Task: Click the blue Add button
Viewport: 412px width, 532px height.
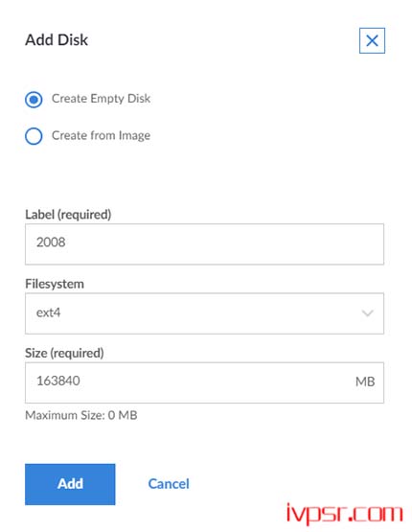Action: (x=70, y=484)
